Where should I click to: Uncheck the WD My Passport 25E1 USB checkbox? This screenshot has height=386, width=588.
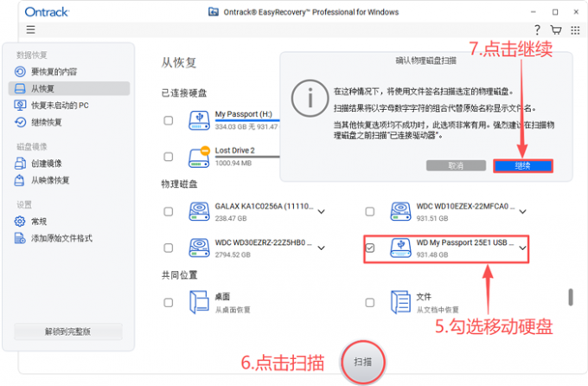[x=370, y=248]
